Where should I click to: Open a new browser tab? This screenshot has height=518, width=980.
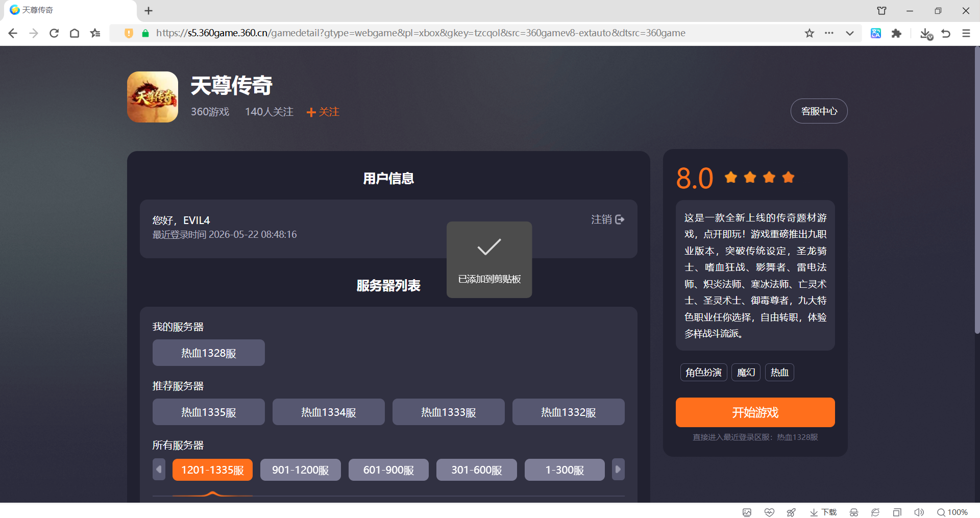coord(149,11)
